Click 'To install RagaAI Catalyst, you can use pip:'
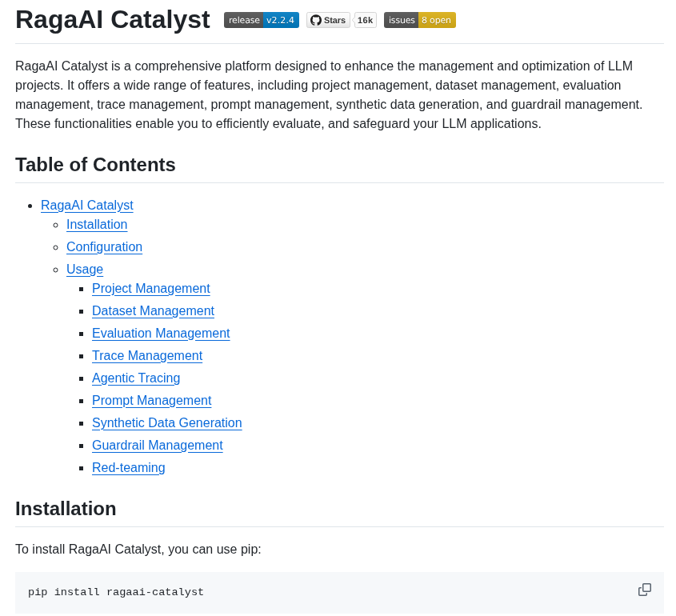 pos(138,549)
